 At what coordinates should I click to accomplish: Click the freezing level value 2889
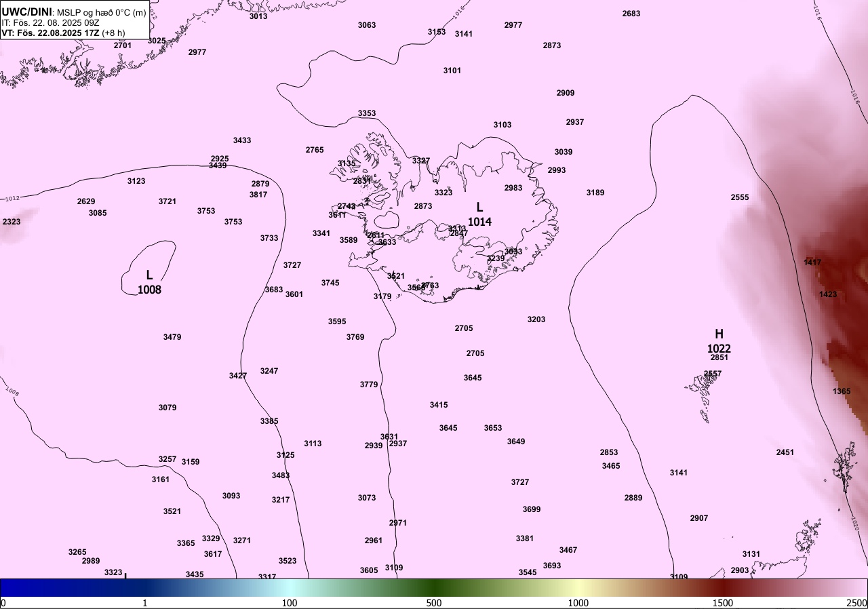(633, 498)
